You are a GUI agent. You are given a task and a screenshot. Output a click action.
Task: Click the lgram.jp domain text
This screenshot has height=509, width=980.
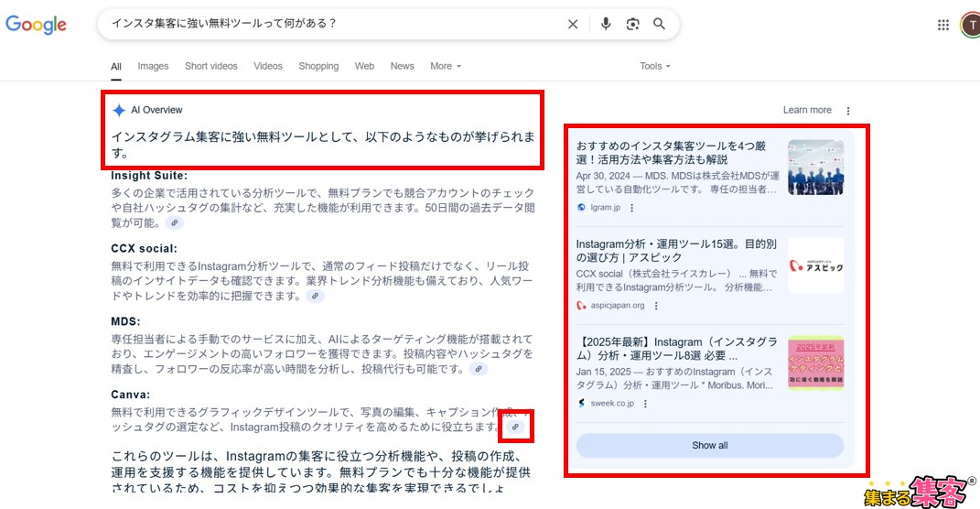point(605,208)
